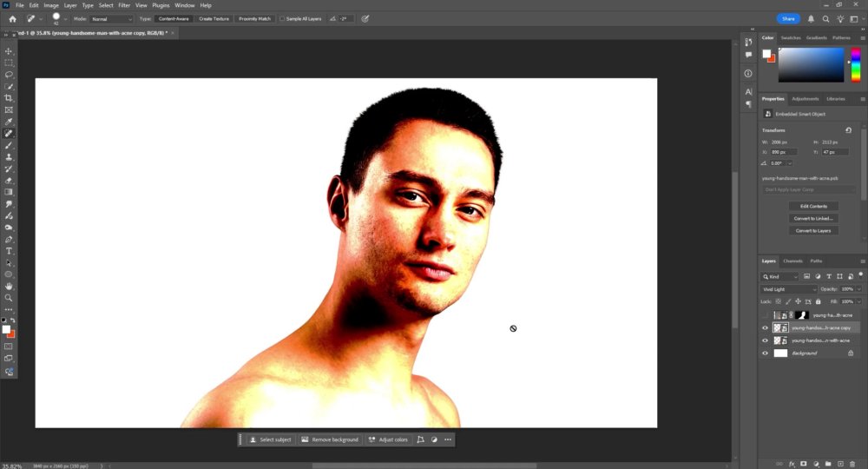Toggle lock image pixels brush icon
The width and height of the screenshot is (868, 469).
pos(788,301)
